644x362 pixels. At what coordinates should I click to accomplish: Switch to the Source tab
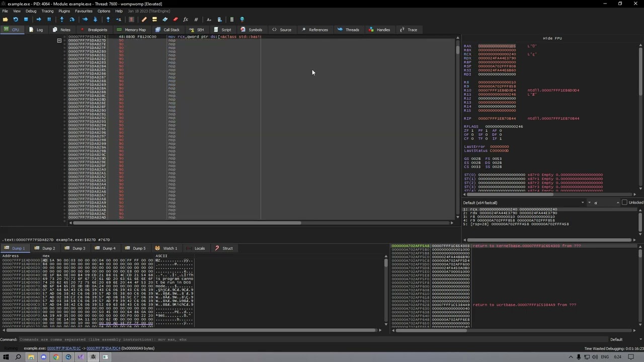(282, 30)
